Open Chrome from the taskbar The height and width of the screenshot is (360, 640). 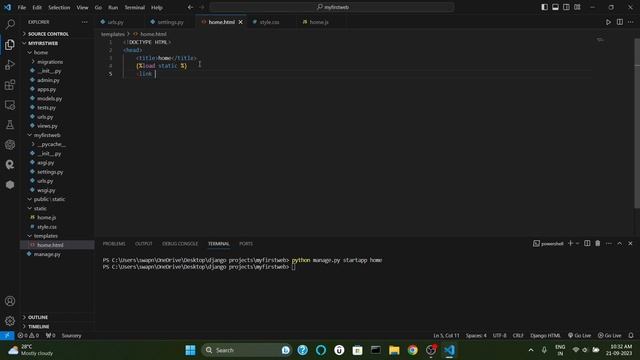(412, 350)
